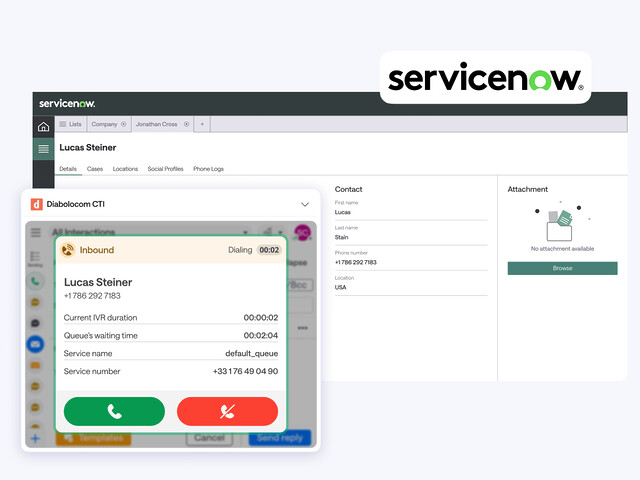Click the blue email channel icon
The height and width of the screenshot is (480, 640).
tap(35, 344)
